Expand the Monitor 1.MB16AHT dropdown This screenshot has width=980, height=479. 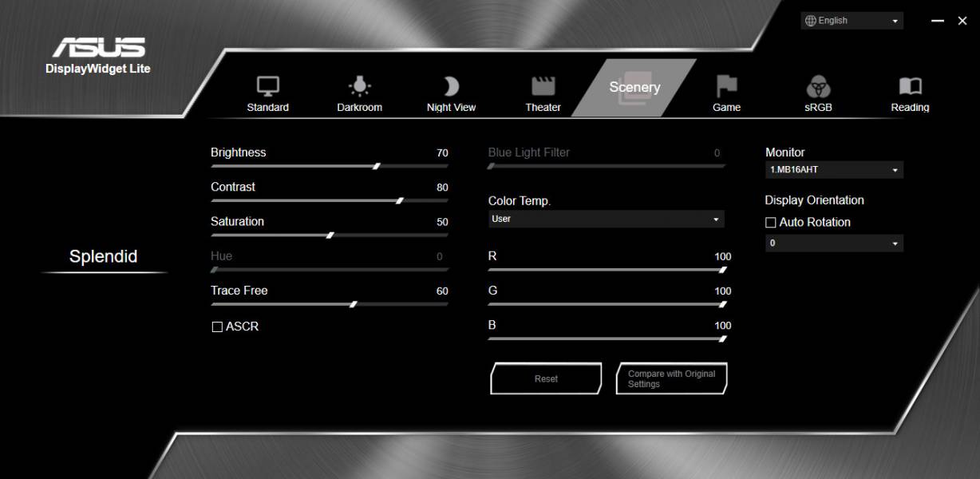point(835,170)
